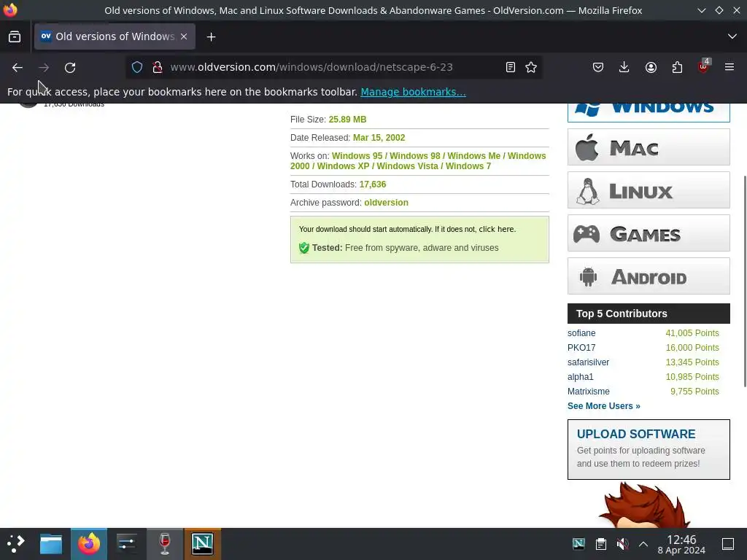Open the Games category banner

pos(649,233)
